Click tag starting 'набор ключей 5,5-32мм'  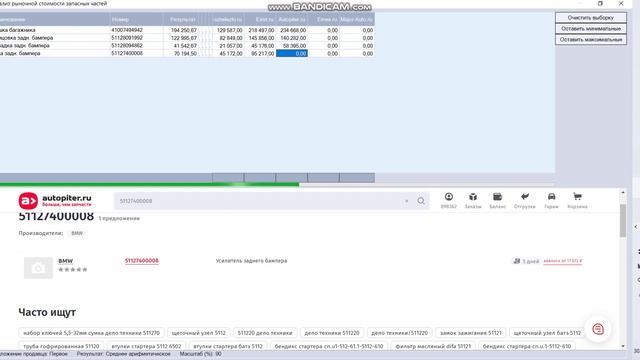[x=91, y=333]
